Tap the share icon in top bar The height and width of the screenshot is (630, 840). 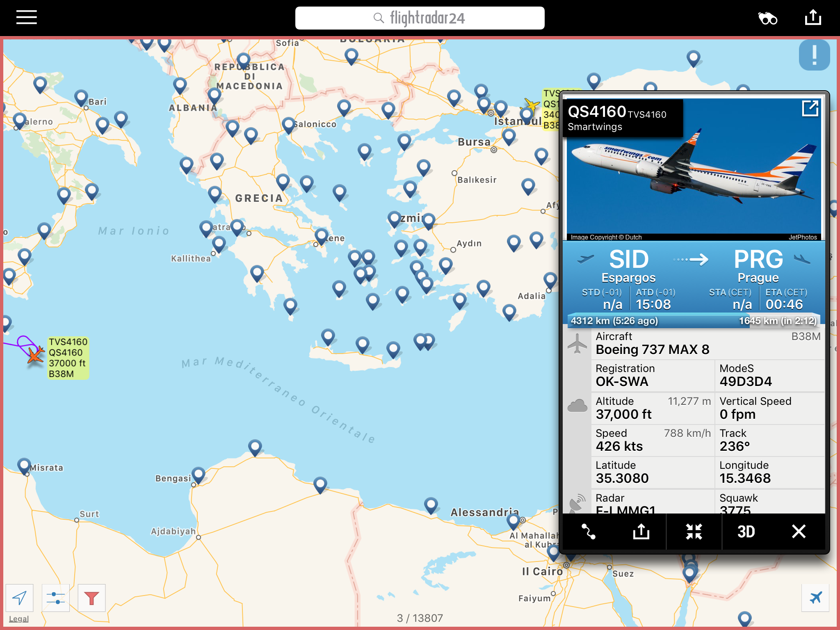point(813,18)
